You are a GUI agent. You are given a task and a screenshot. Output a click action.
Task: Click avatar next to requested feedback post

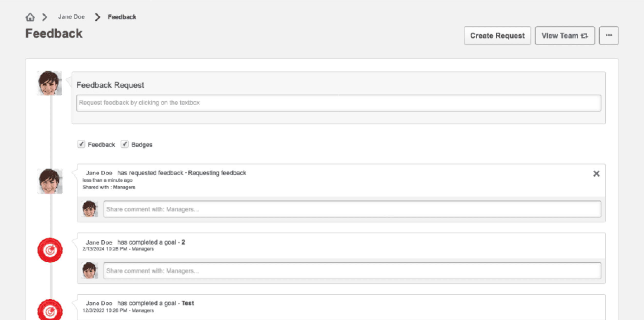tap(50, 181)
